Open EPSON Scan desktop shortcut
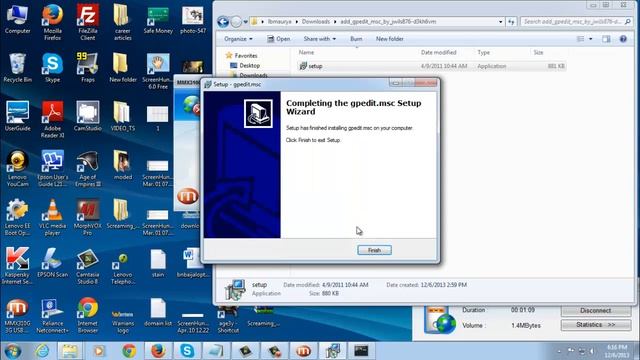Image resolution: width=640 pixels, height=360 pixels. coord(53,262)
